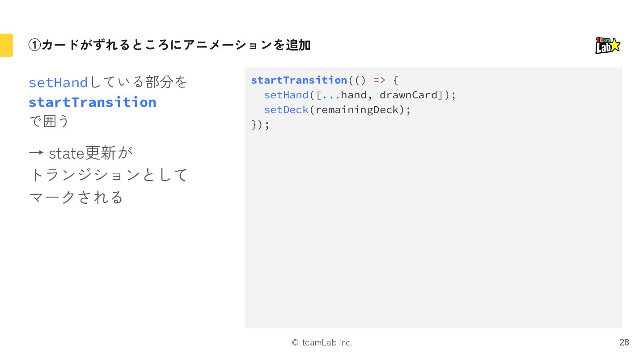Click the text マークされる
The image size is (644, 362).
click(x=76, y=197)
